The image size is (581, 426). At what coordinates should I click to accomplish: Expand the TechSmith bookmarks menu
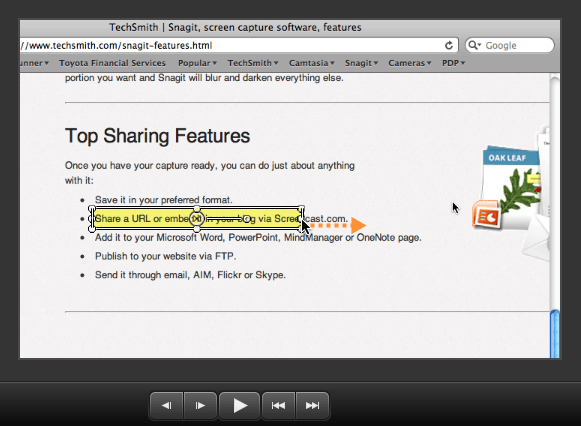point(253,63)
